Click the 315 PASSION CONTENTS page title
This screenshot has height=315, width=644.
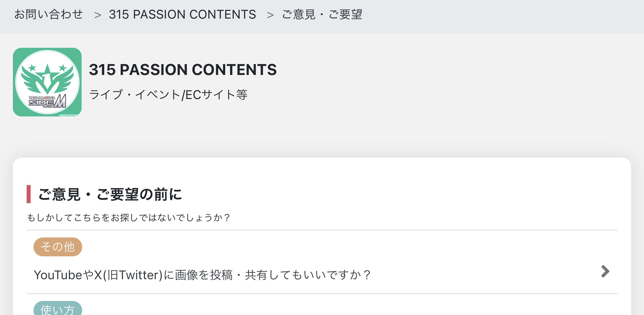click(183, 70)
